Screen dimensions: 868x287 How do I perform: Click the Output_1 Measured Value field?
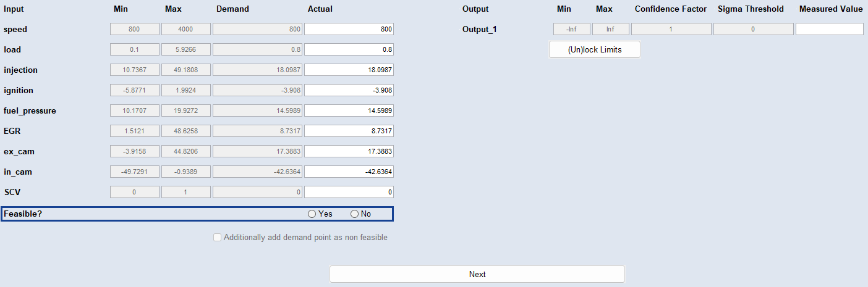(x=830, y=29)
